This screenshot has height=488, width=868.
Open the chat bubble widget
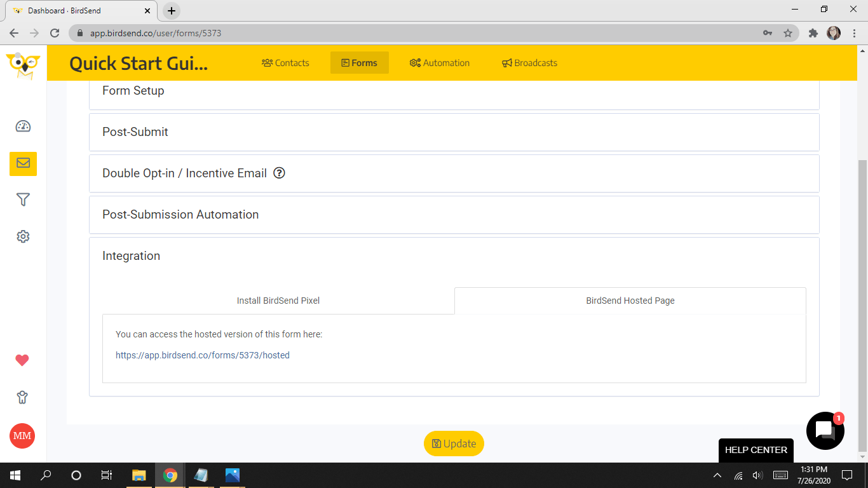pyautogui.click(x=825, y=430)
